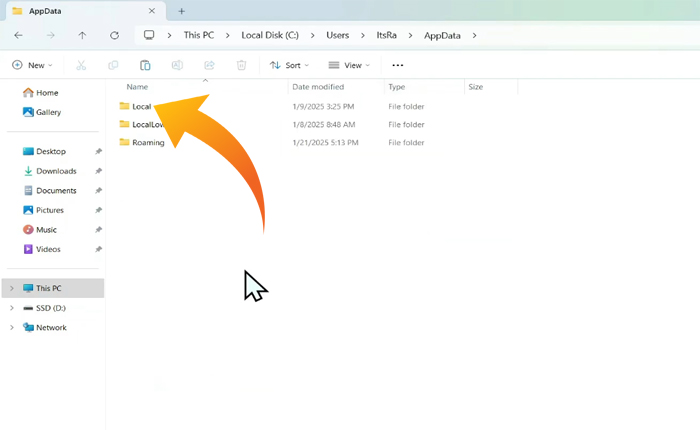Image resolution: width=700 pixels, height=430 pixels.
Task: Click the Cut scissors icon
Action: pyautogui.click(x=81, y=65)
